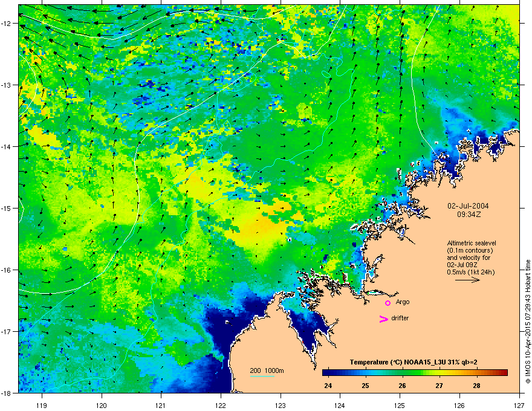The image size is (532, 411).
Task: Click the colorbar value 25
Action: (365, 386)
